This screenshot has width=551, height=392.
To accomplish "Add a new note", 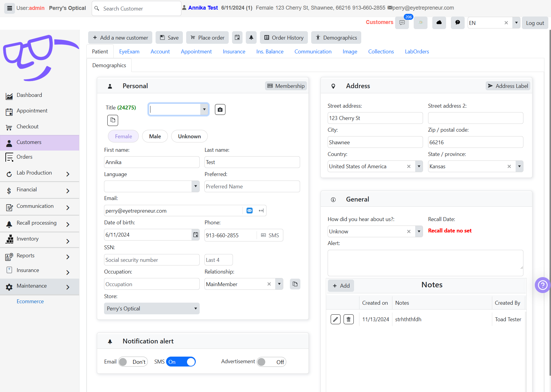I will pos(341,286).
